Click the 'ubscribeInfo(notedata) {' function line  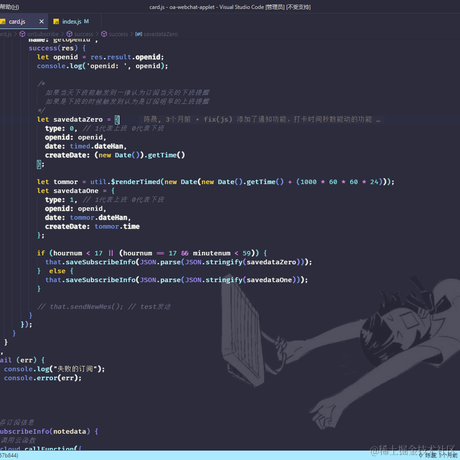(49, 431)
